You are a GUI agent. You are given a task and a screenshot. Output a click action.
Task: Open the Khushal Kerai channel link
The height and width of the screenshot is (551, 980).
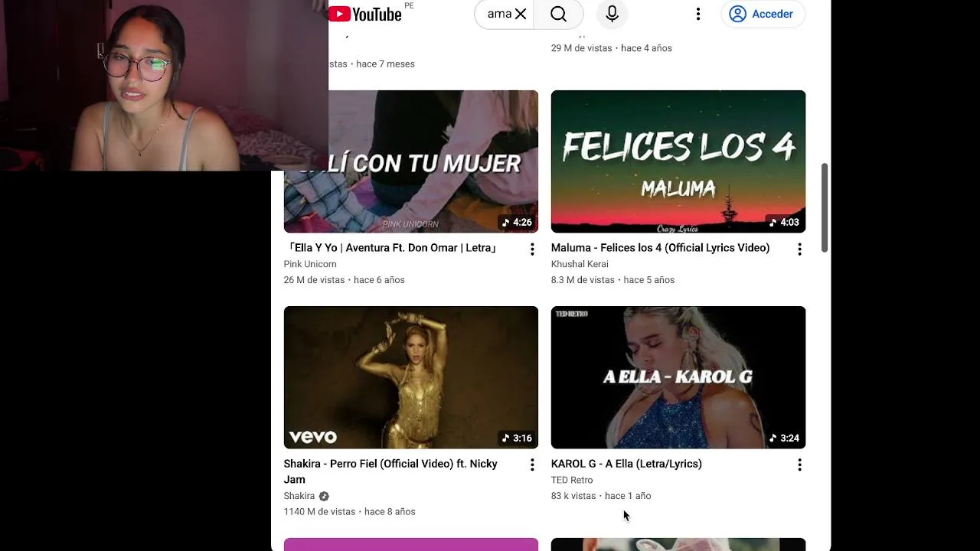tap(580, 264)
